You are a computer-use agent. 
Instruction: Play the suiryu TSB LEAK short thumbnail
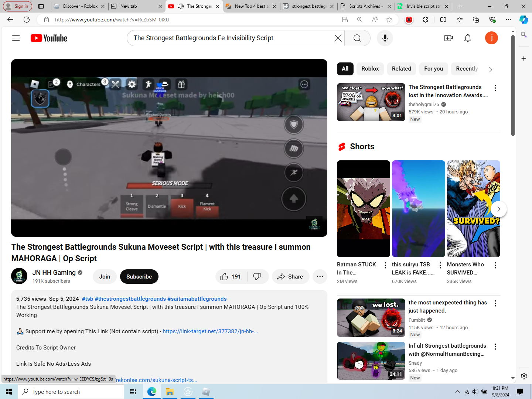[419, 209]
